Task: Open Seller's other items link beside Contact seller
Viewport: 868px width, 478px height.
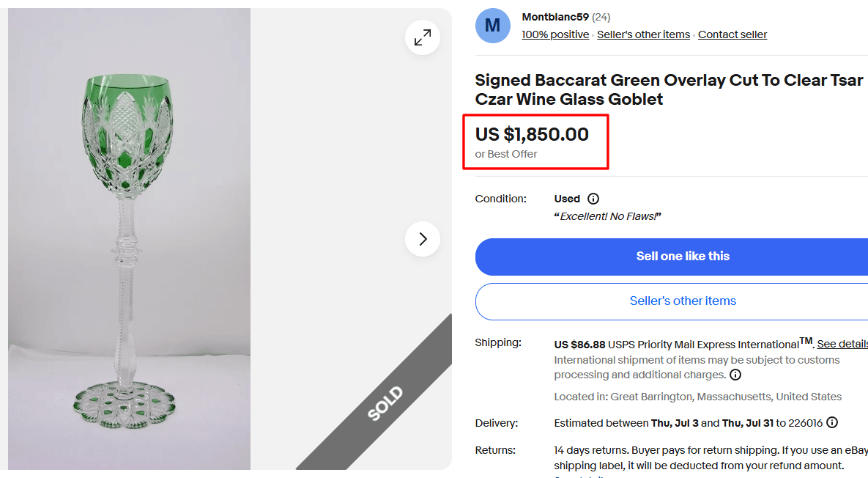Action: pos(643,34)
